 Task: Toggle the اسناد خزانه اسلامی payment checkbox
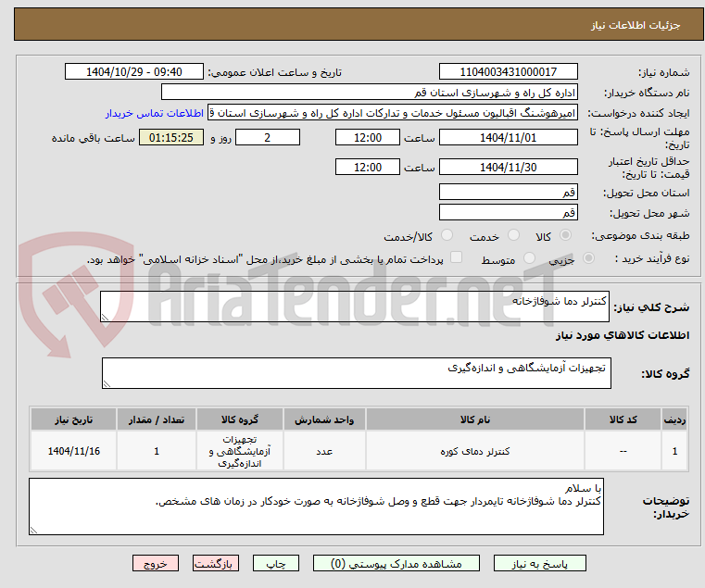[x=456, y=257]
